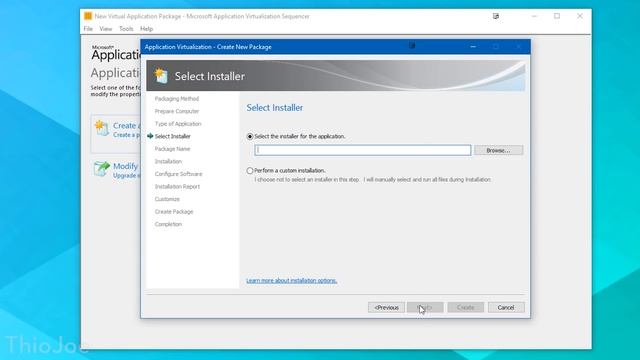Viewport: 640px width, 360px height.
Task: Close the Sequencer main window
Action: click(x=580, y=16)
